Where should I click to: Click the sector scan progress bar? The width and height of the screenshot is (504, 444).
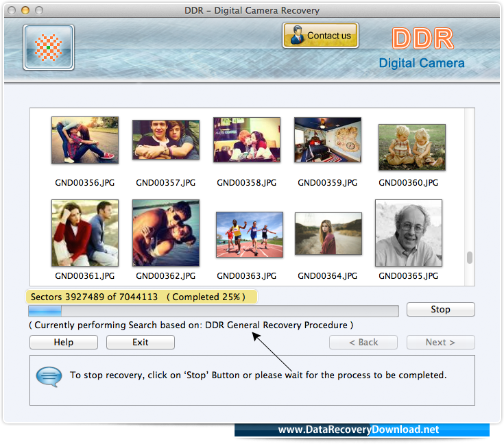tap(213, 311)
